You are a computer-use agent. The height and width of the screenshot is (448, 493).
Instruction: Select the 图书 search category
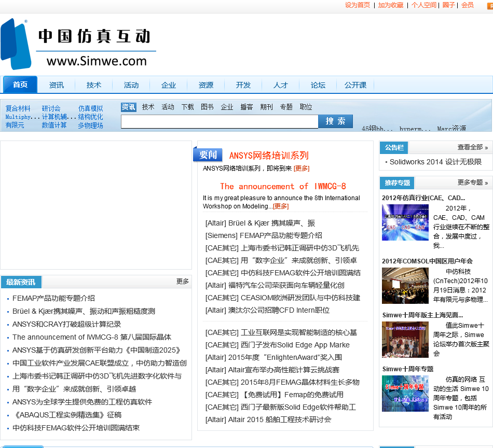tap(207, 107)
